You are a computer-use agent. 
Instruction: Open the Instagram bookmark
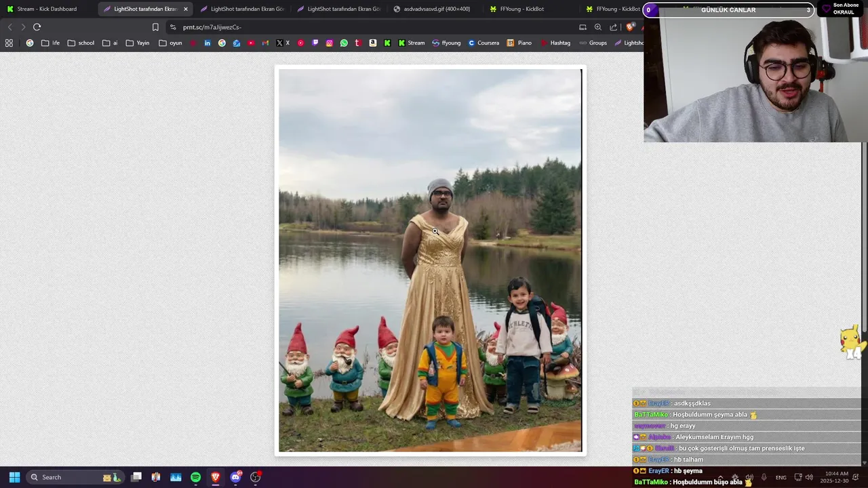point(330,43)
